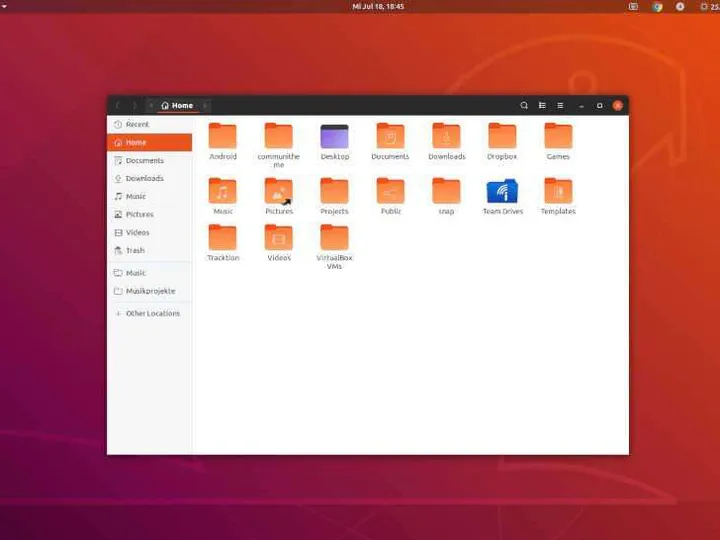Go to Documents in the sidebar
The width and height of the screenshot is (720, 540).
(x=150, y=160)
